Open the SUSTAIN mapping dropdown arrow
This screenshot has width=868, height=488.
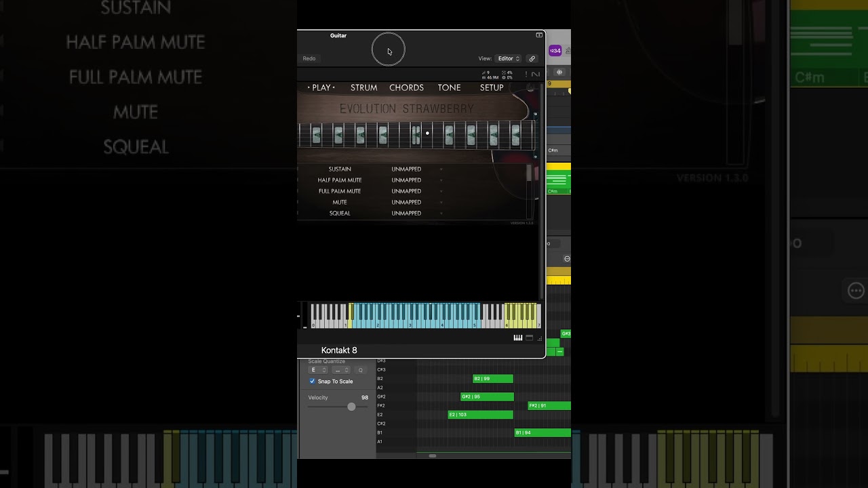pyautogui.click(x=441, y=169)
